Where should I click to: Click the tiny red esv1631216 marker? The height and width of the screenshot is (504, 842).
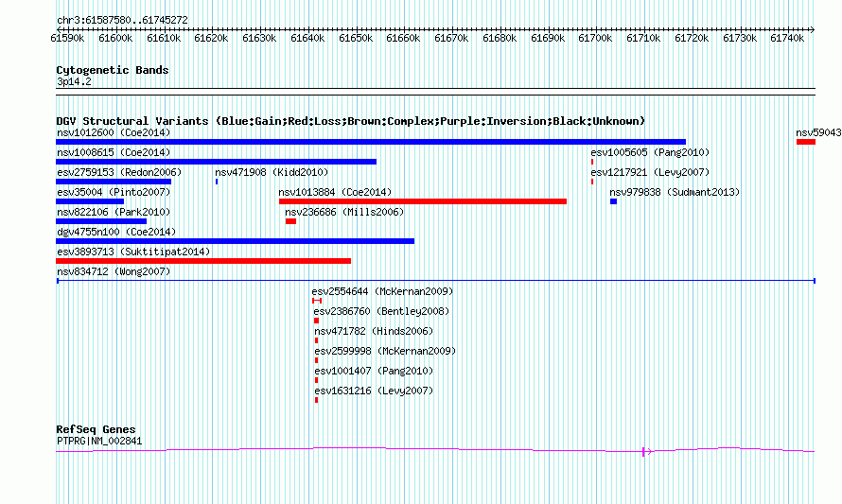click(316, 400)
